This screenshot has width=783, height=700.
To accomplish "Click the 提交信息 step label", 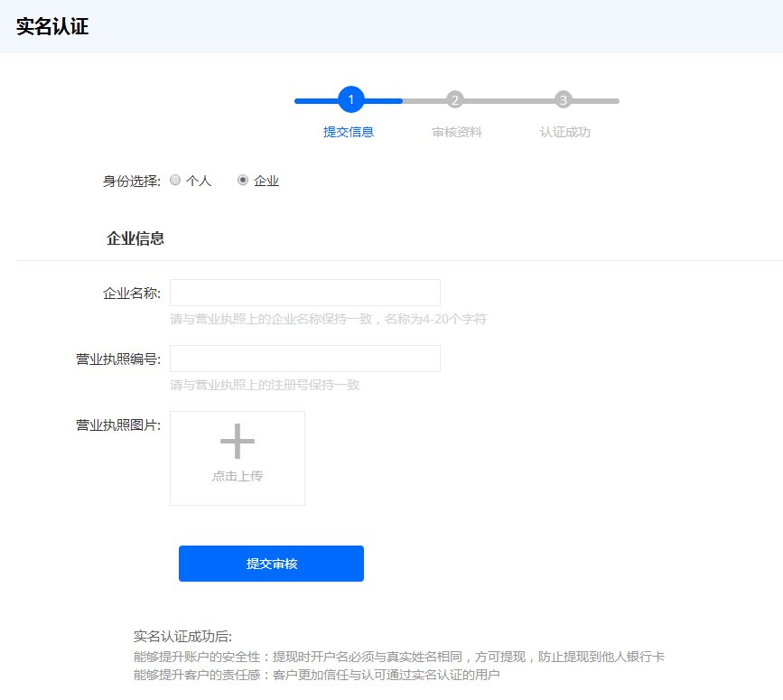I will coord(350,131).
